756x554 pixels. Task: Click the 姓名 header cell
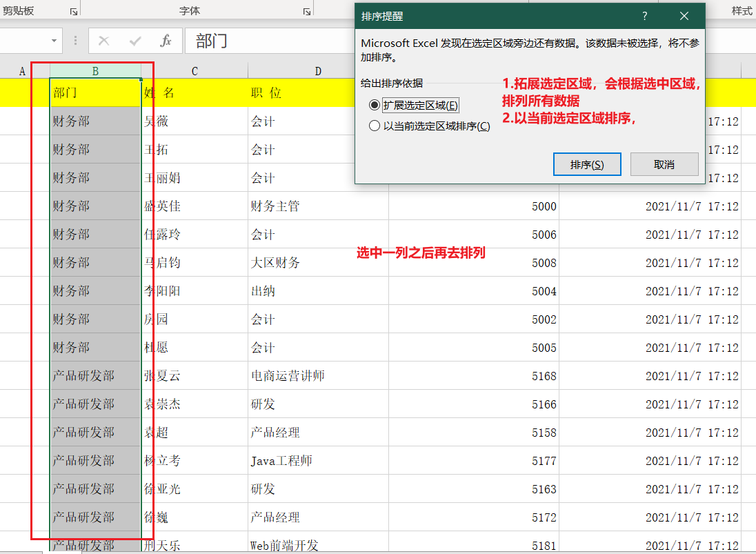tap(195, 92)
